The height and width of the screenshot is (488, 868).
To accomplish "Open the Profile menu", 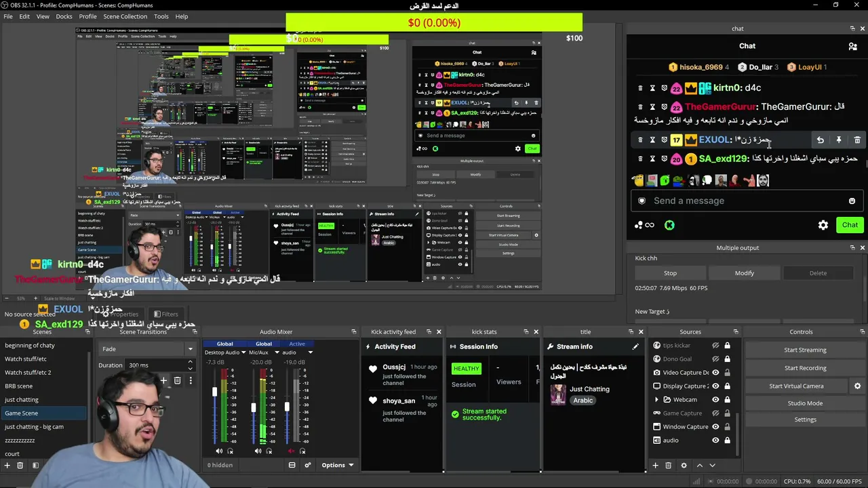I will tap(87, 16).
